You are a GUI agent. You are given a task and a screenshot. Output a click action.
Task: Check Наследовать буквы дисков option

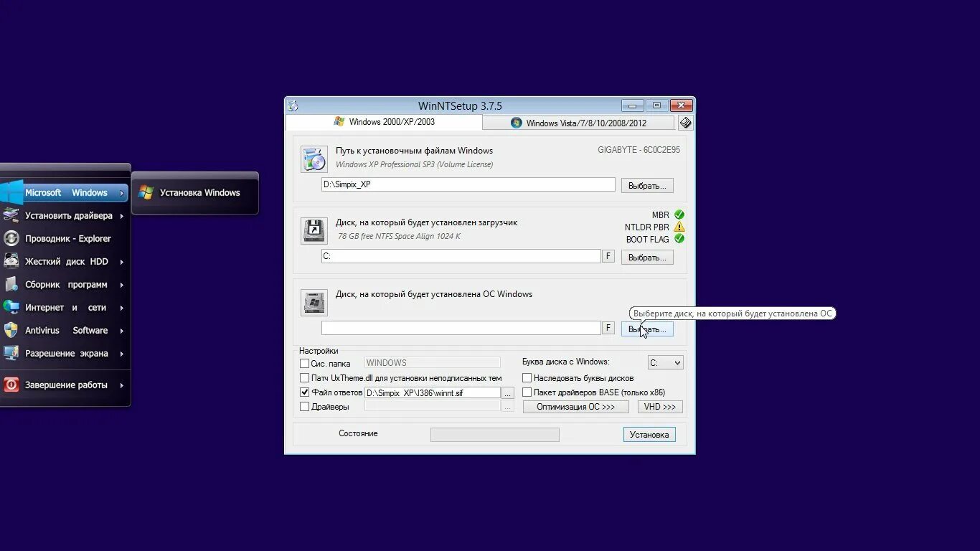(x=527, y=378)
